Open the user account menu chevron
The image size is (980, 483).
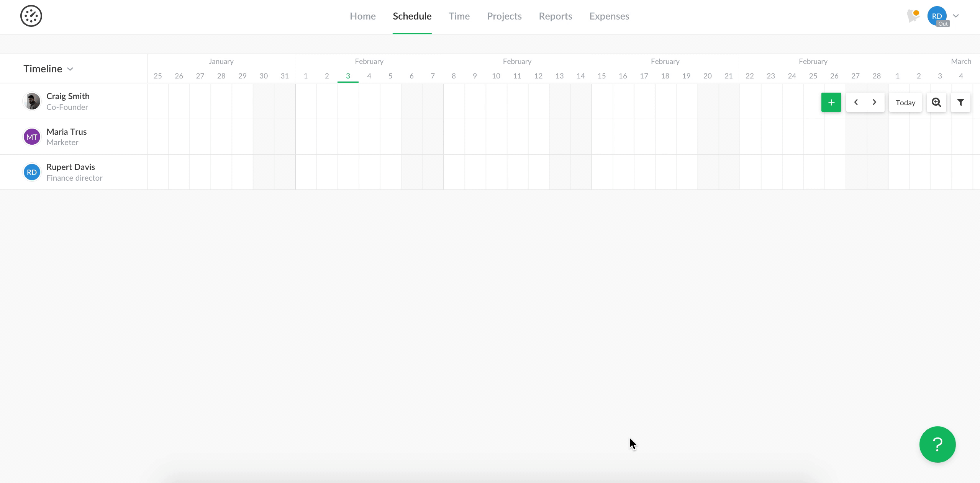pos(956,16)
